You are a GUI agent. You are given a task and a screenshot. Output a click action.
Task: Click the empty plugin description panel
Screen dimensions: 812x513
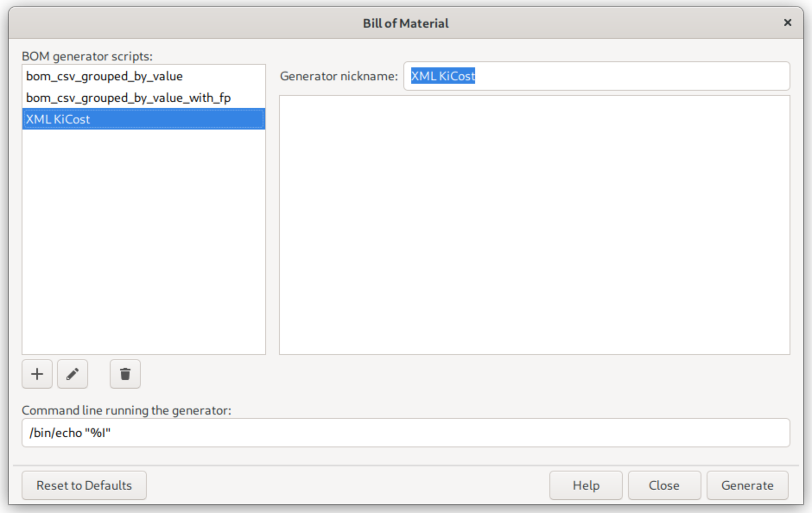[x=533, y=225]
